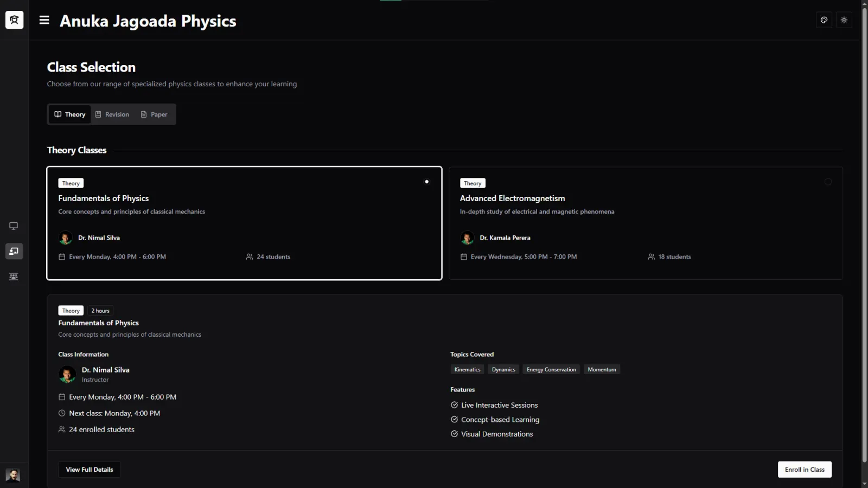Select Advanced Electromagnetism radio button
Screen dimensions: 868x488
pyautogui.click(x=828, y=182)
